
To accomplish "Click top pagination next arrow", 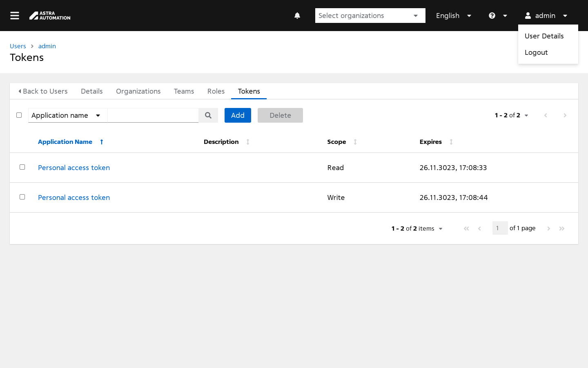I will [x=565, y=115].
